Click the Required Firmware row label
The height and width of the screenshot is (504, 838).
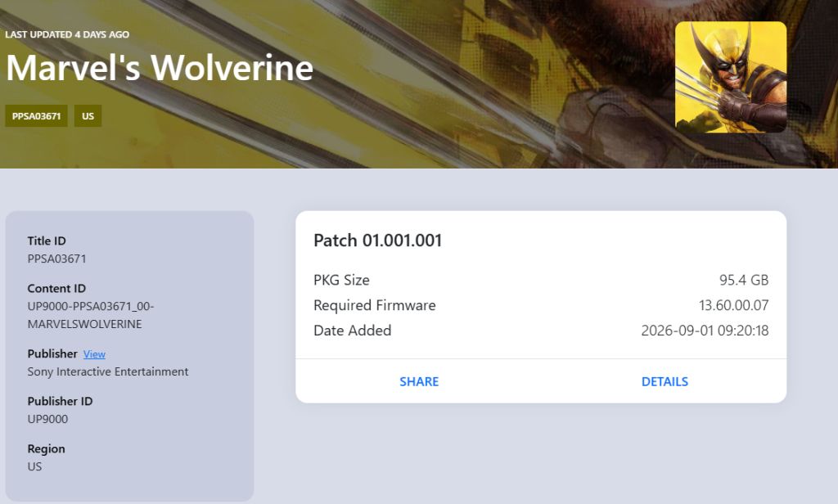click(375, 305)
